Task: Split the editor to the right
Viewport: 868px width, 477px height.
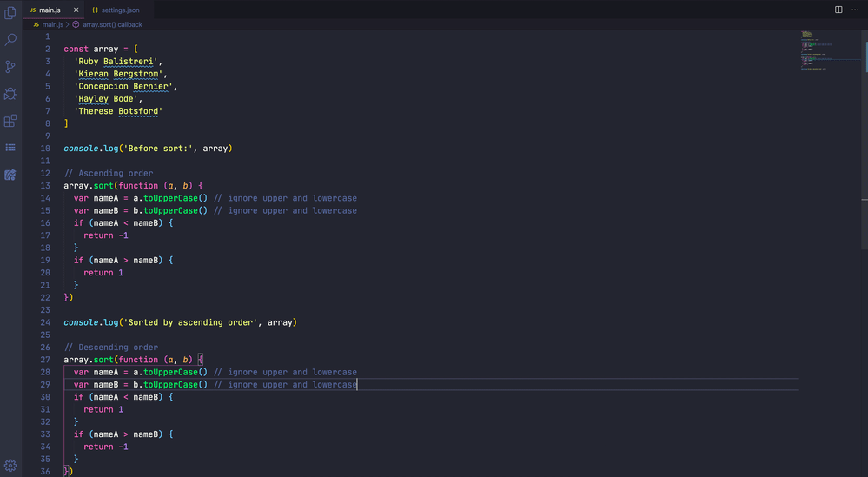Action: 838,10
